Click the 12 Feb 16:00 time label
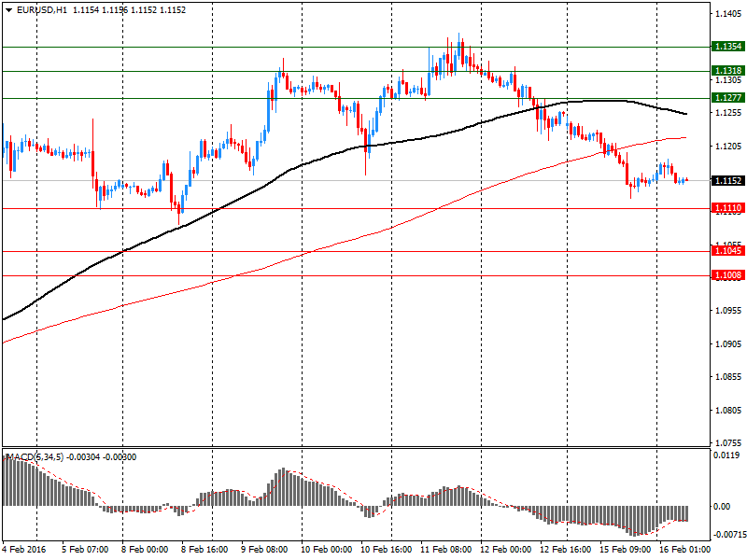Screen dimensions: 747x560 (x=566, y=550)
